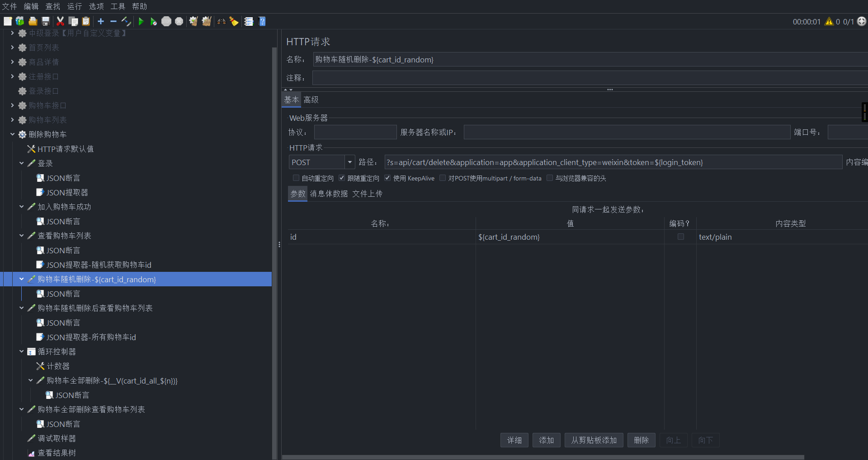
Task: Uncheck the 跟随重定向 checkbox
Action: coord(342,178)
